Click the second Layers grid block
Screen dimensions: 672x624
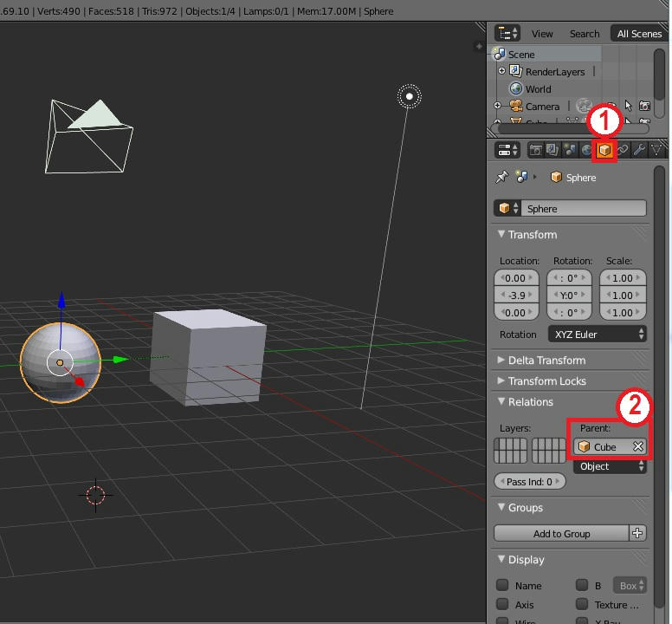548,451
